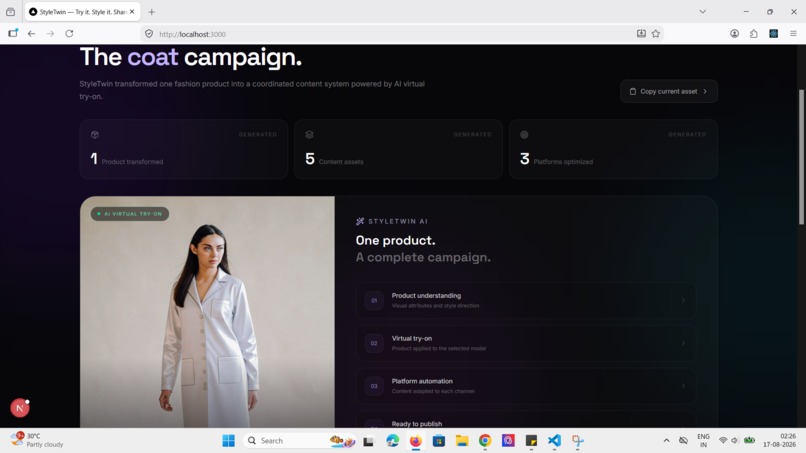Click the volume speaker tray icon

pos(735,441)
